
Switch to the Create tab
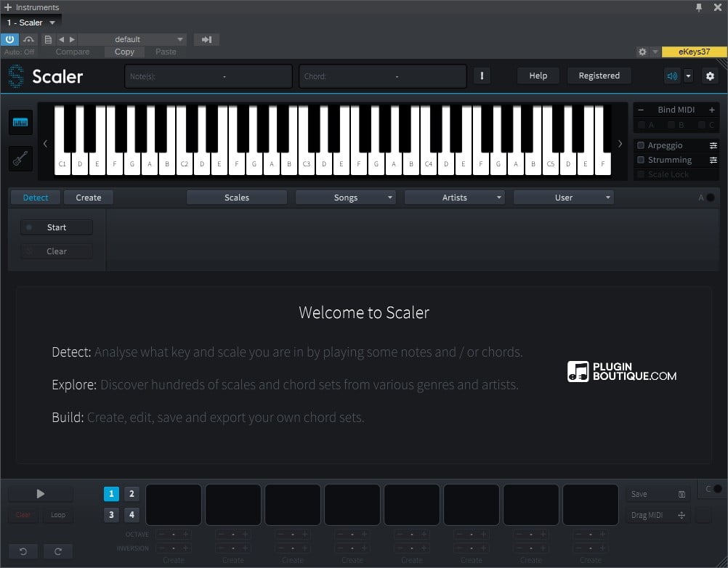click(88, 198)
